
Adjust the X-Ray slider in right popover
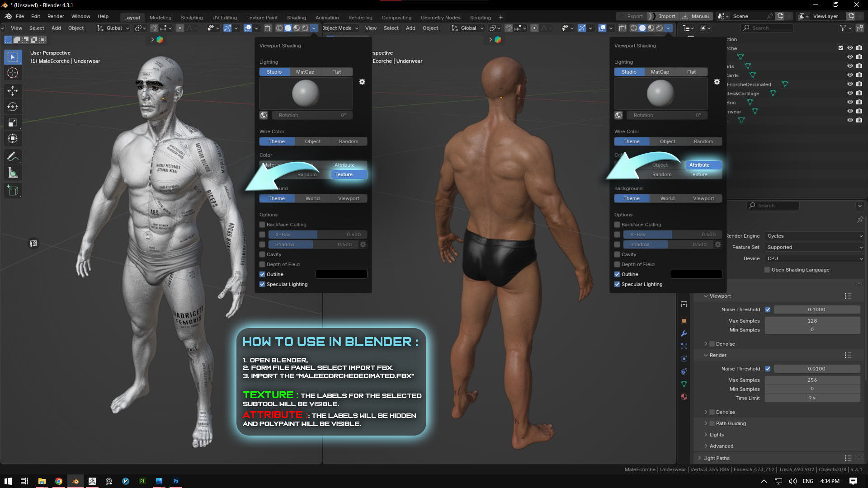pyautogui.click(x=672, y=235)
